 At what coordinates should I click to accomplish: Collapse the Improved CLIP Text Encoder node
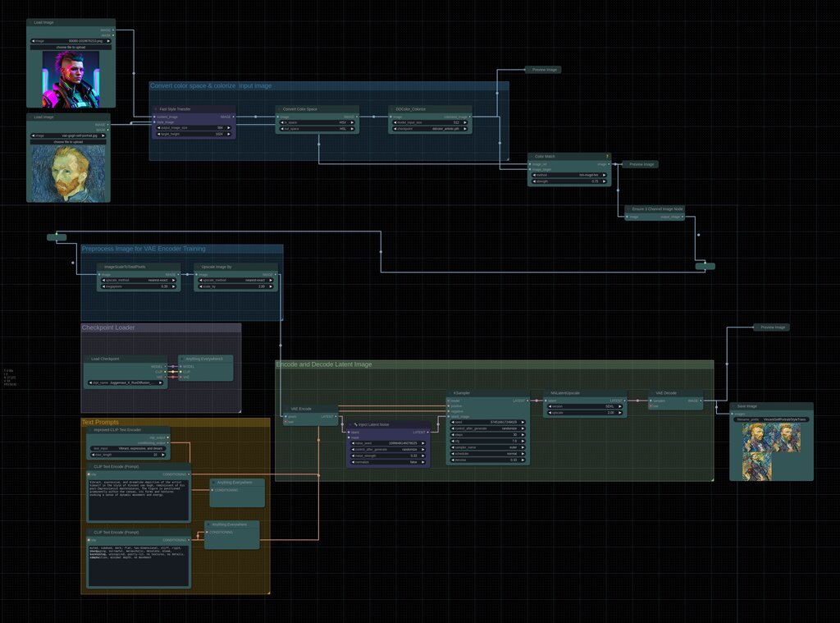click(90, 429)
